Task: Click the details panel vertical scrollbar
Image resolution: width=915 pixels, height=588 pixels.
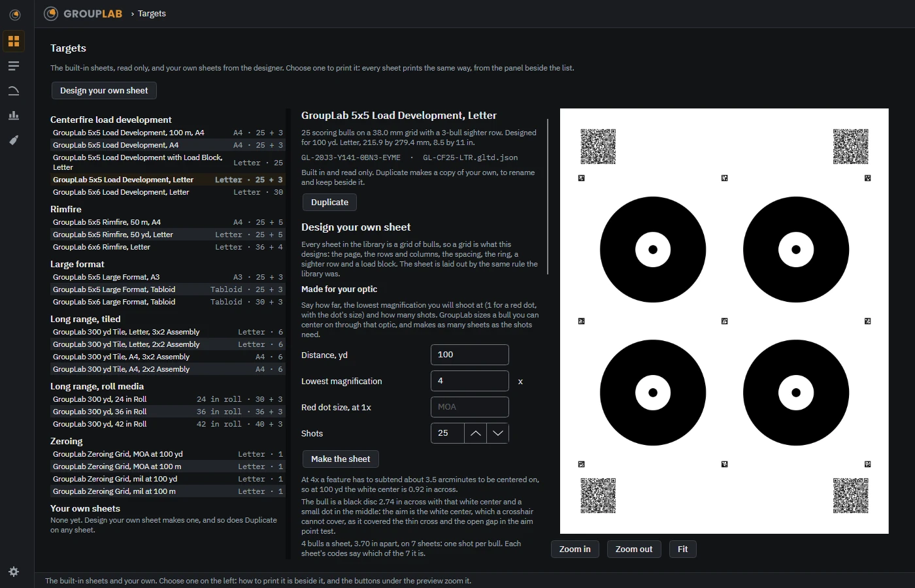Action: [x=548, y=196]
